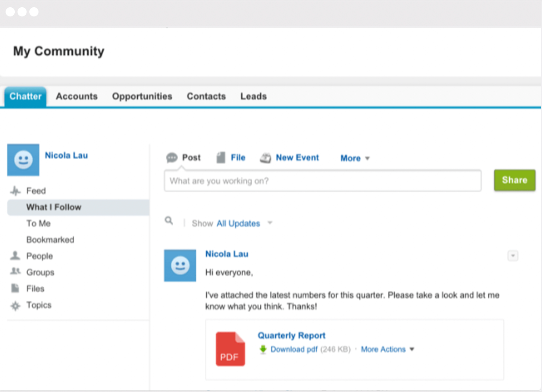Select the Leads tab
This screenshot has width=542, height=392.
coord(253,96)
